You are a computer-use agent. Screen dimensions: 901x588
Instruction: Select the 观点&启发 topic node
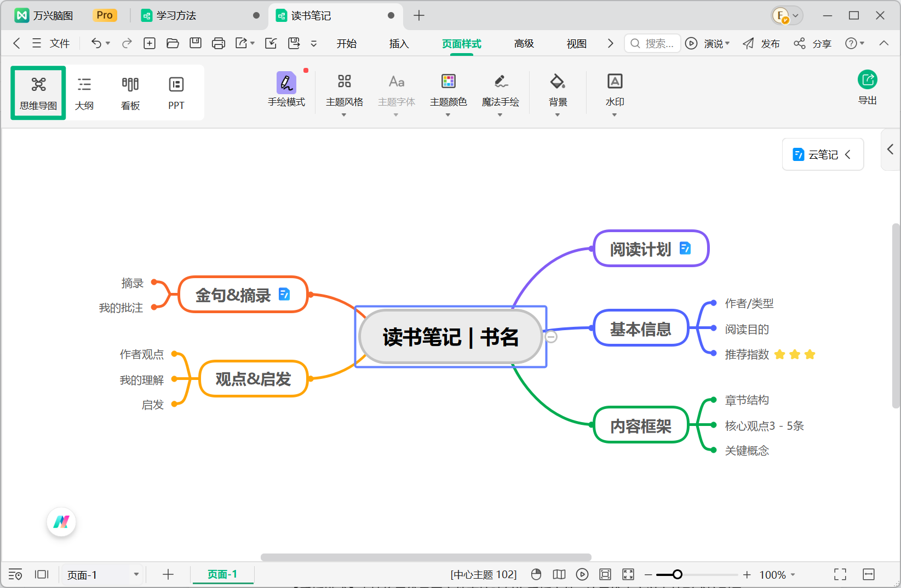click(x=253, y=379)
